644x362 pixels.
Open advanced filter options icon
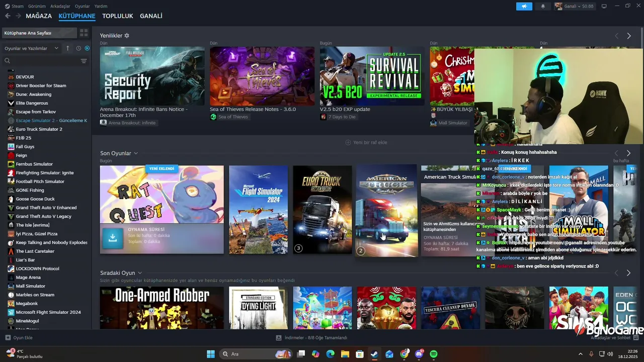point(84,61)
